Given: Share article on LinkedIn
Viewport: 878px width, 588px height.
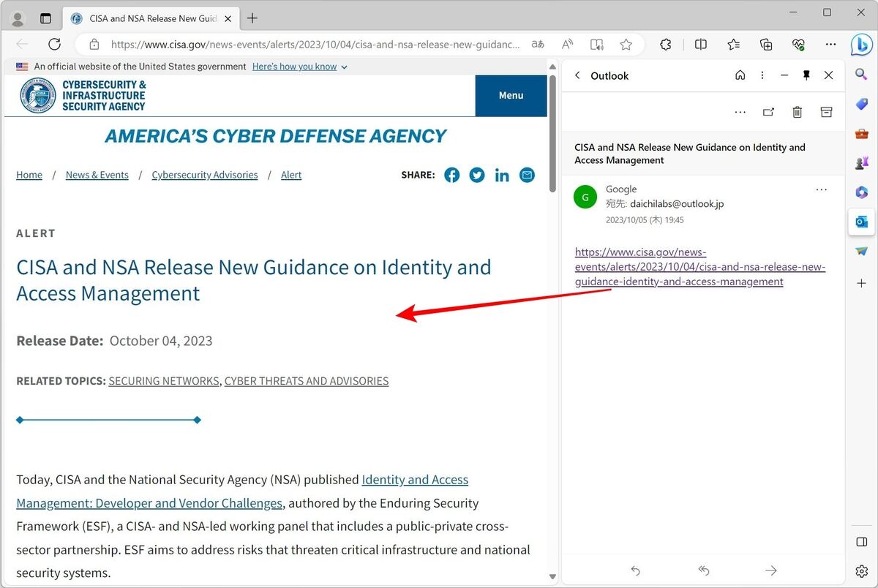Looking at the screenshot, I should click(x=502, y=175).
